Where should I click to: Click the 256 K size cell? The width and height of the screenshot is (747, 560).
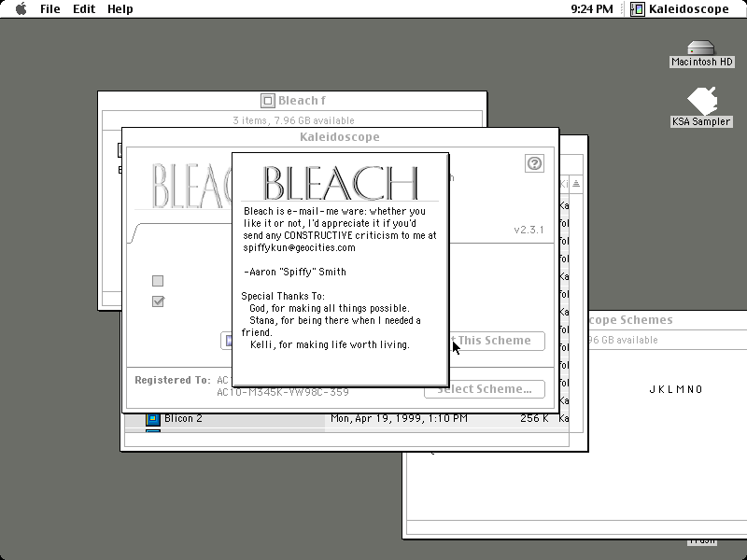(x=534, y=418)
